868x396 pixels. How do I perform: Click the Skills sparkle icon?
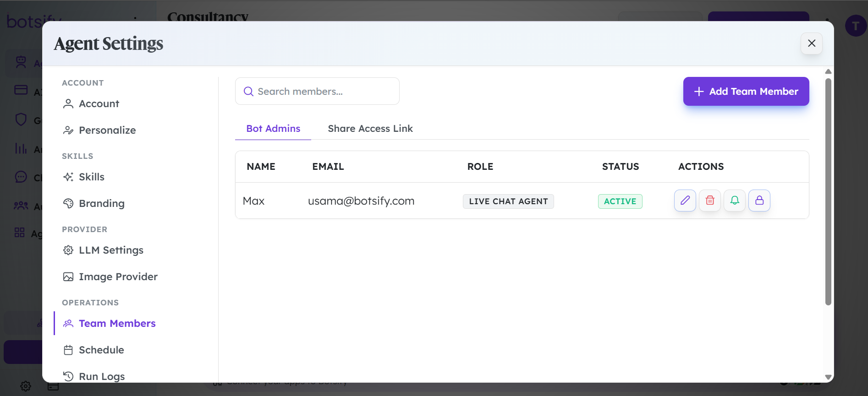tap(68, 177)
